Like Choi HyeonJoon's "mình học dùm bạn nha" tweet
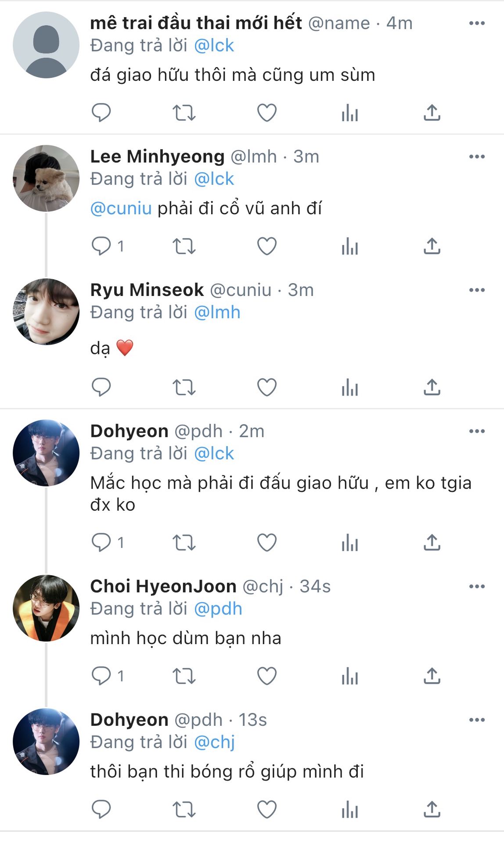This screenshot has height=843, width=504. coord(266,676)
